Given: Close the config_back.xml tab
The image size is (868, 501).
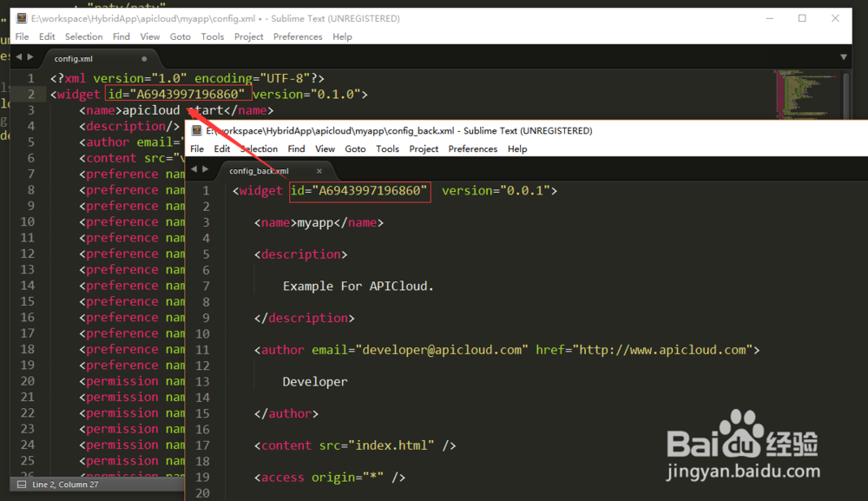Looking at the screenshot, I should click(319, 171).
